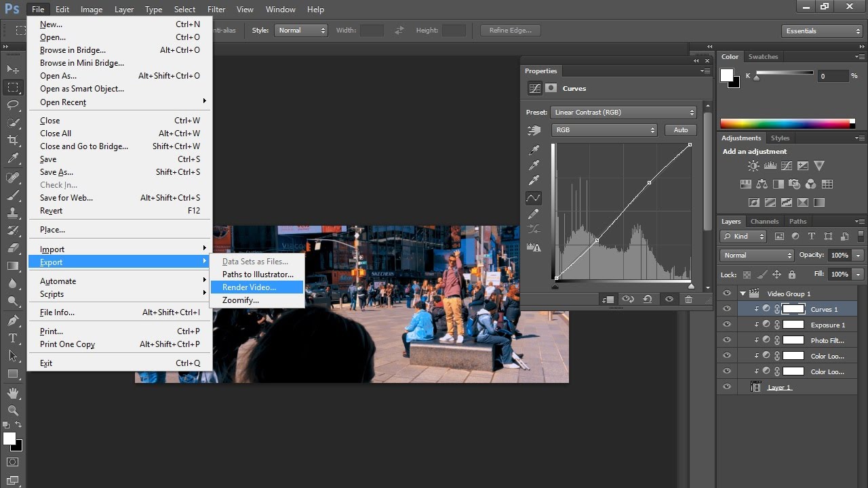Switch to the Channels tab
This screenshot has width=868, height=488.
(764, 222)
